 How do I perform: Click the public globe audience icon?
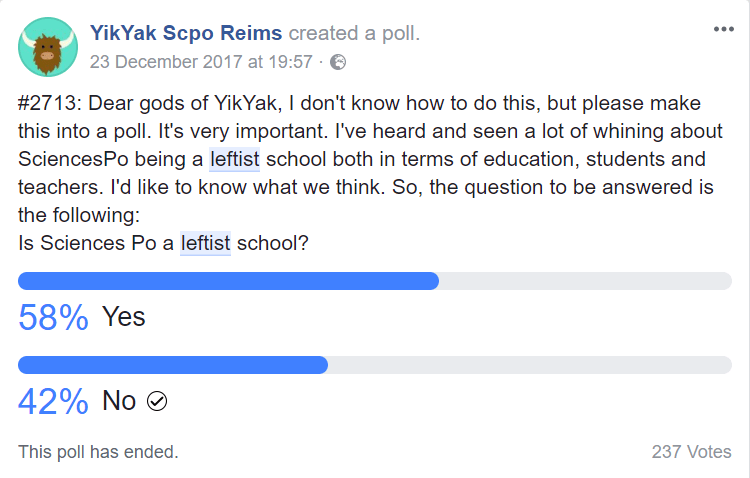338,62
